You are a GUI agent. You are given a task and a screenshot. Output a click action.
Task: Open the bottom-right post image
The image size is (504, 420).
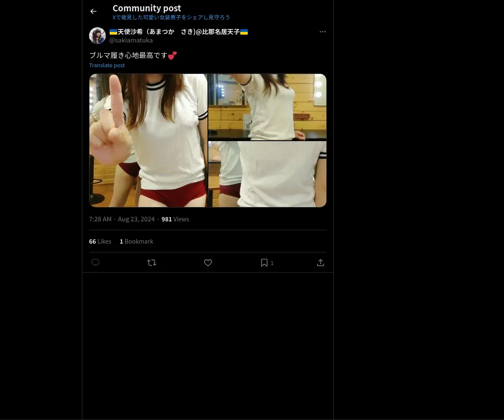pyautogui.click(x=268, y=174)
